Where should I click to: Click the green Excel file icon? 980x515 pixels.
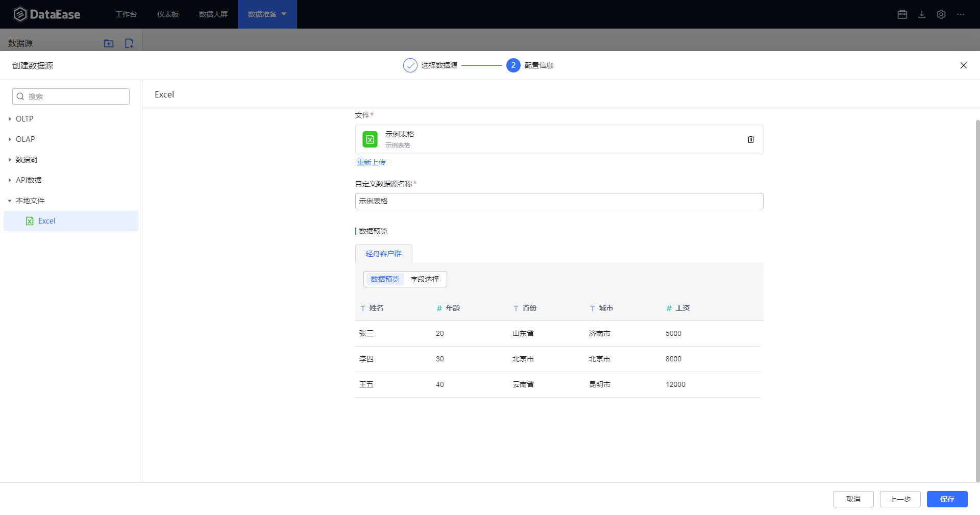[370, 139]
